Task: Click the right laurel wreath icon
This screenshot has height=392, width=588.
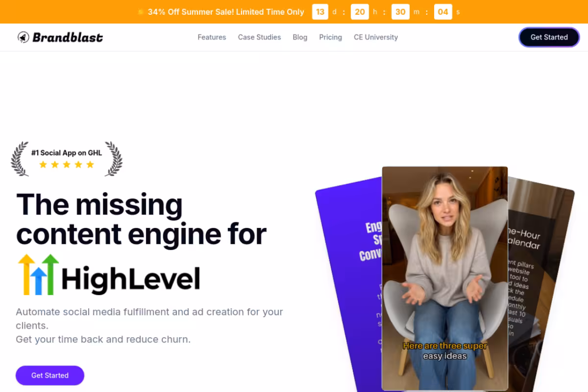Action: tap(114, 159)
